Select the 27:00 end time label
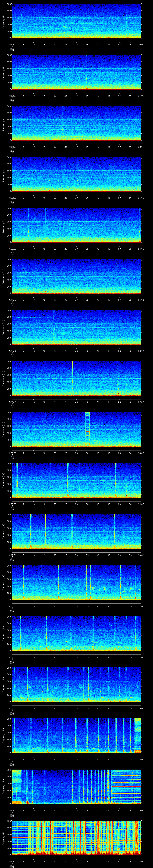 point(141,402)
